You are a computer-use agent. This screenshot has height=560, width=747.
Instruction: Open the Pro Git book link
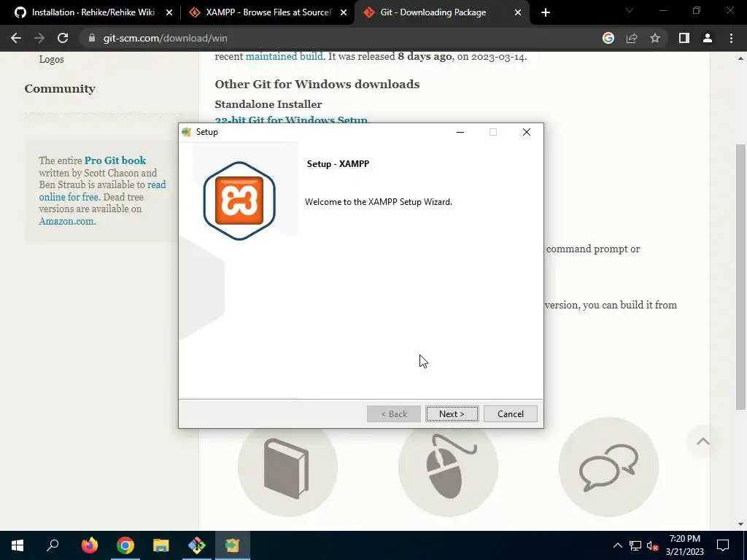coord(115,160)
